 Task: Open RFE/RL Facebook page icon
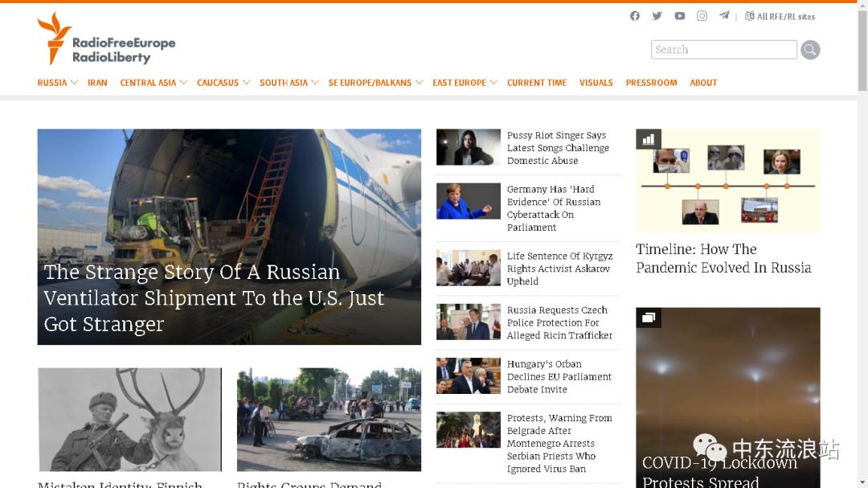(634, 16)
